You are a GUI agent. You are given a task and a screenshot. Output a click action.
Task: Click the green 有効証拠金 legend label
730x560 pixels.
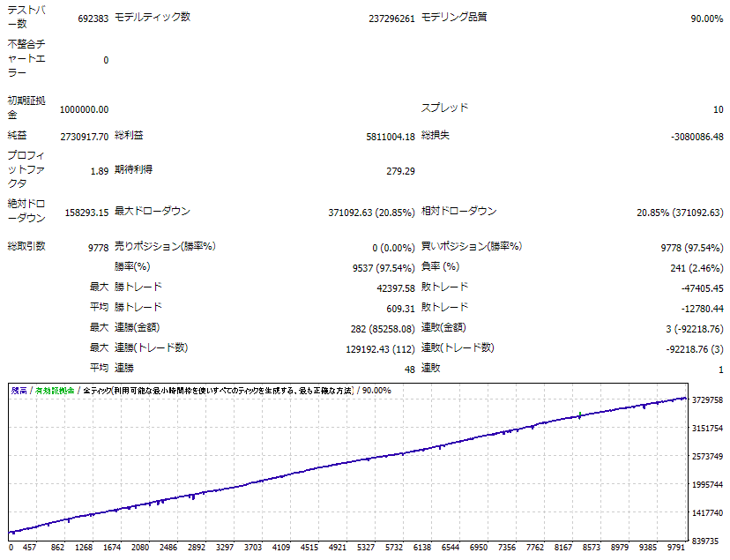pos(54,390)
